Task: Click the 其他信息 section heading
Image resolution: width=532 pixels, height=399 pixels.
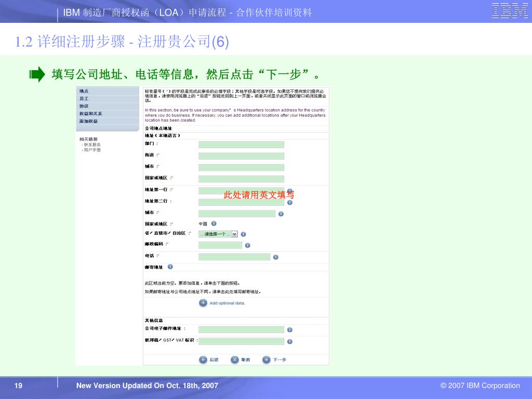Action: [x=154, y=320]
